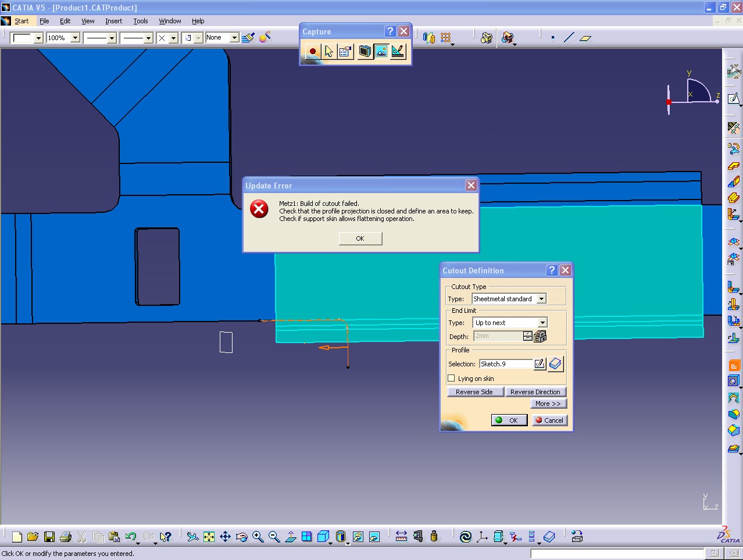This screenshot has width=743, height=560.
Task: Open sketch editor icon beside Sketch.9 selection
Action: point(540,363)
